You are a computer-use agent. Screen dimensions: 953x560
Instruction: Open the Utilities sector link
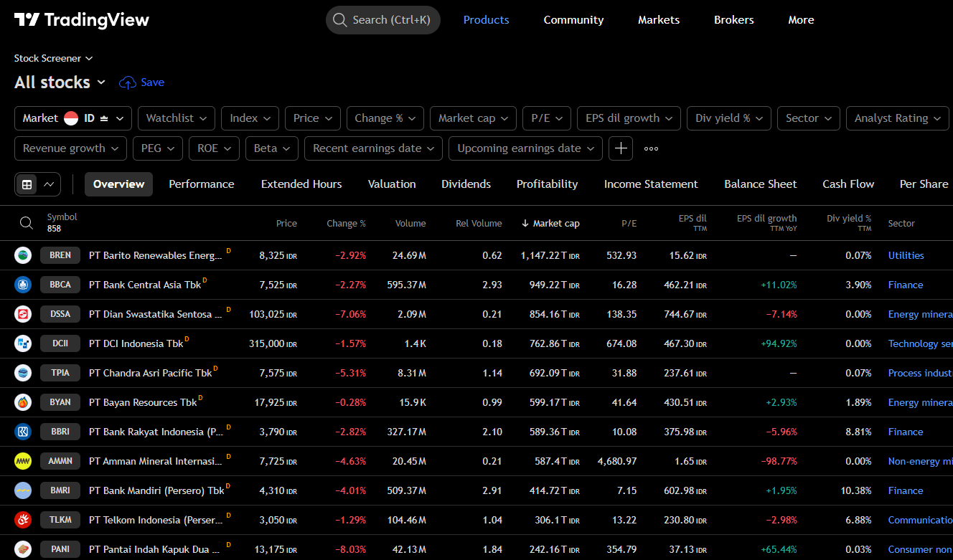click(x=906, y=255)
